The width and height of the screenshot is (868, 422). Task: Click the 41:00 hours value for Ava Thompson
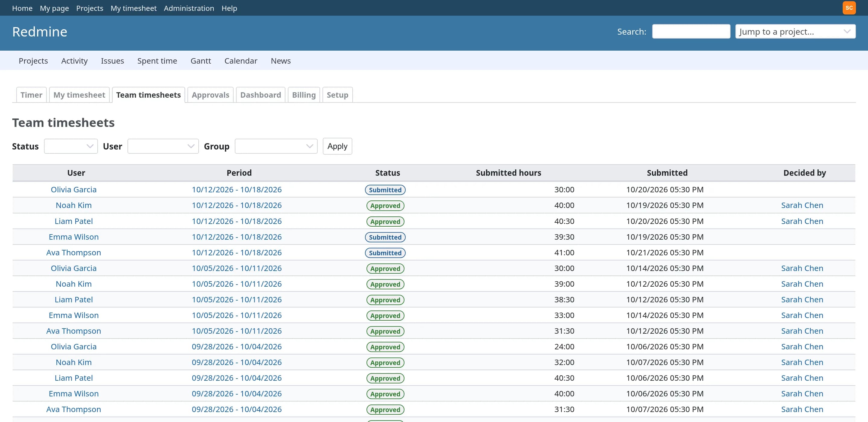coord(565,253)
